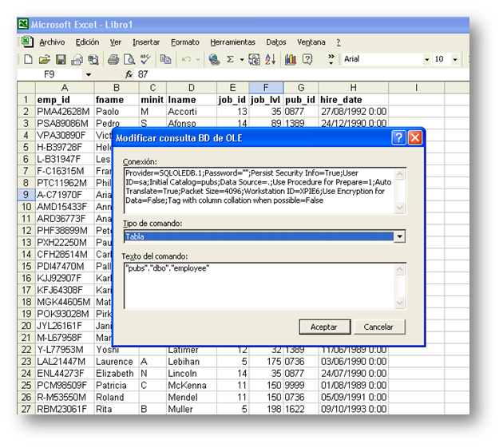
Task: Click Texto del comando scroll down arrow
Action: tap(400, 303)
